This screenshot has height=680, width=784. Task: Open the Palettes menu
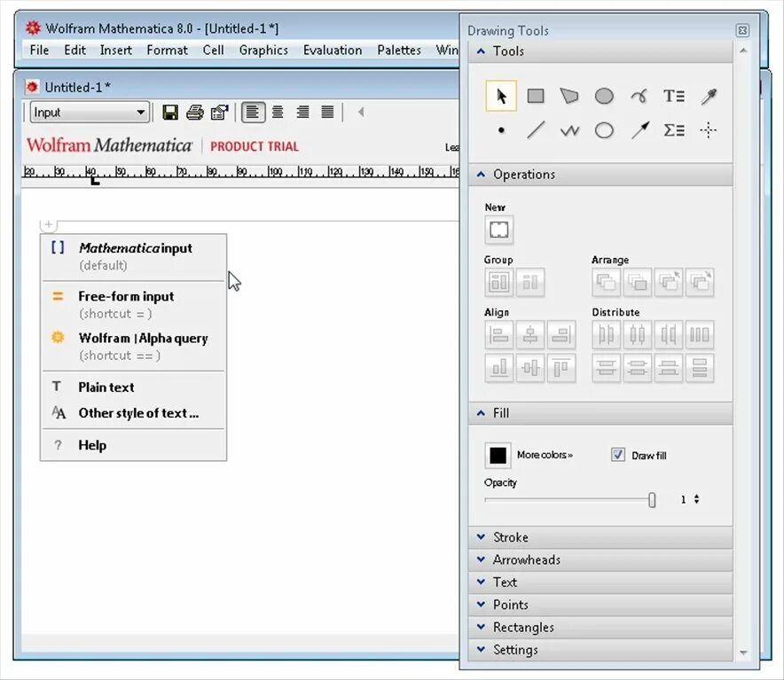point(399,51)
